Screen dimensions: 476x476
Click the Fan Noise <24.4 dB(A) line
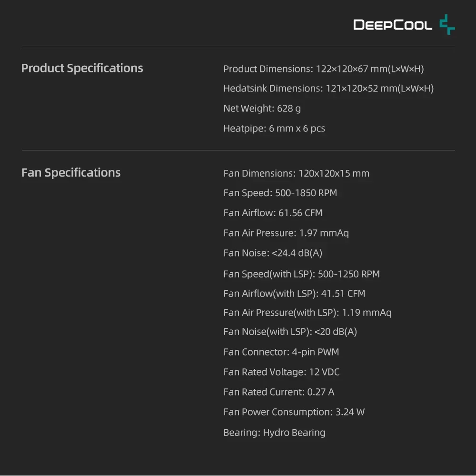273,253
